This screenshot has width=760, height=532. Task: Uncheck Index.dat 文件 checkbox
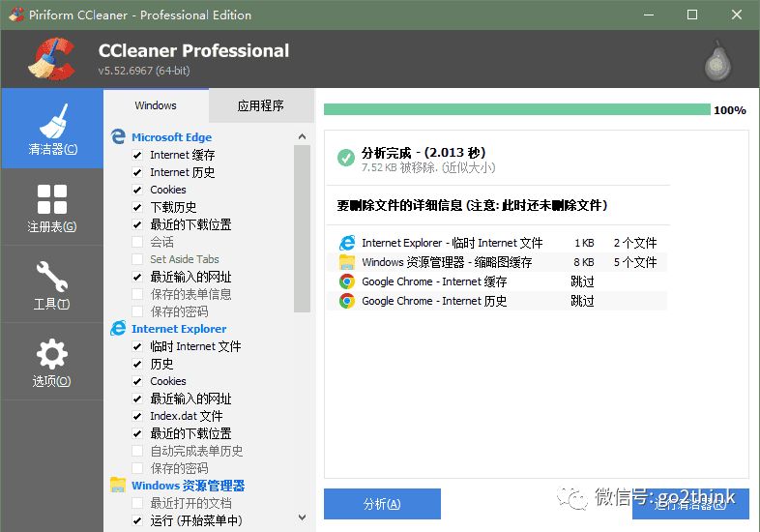click(137, 416)
